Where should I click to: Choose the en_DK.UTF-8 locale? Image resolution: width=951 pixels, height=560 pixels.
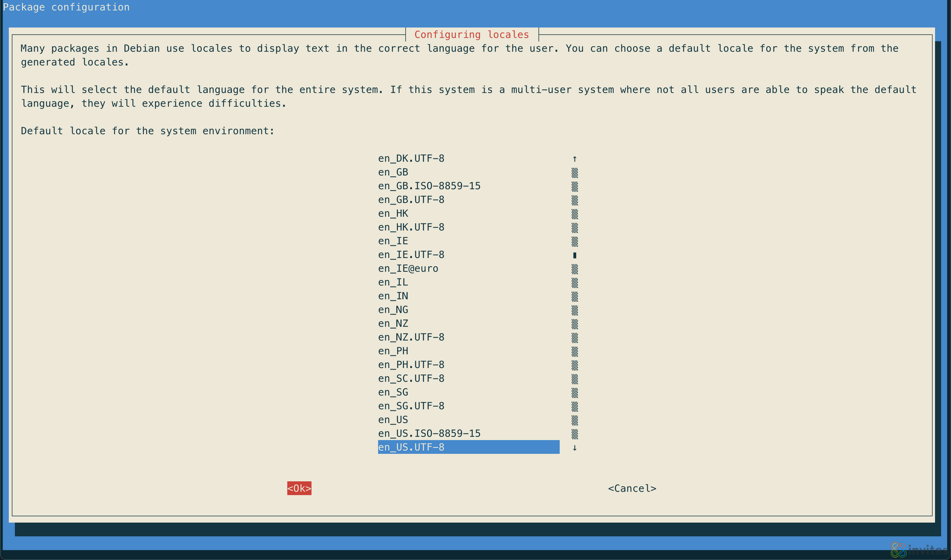[x=411, y=158]
